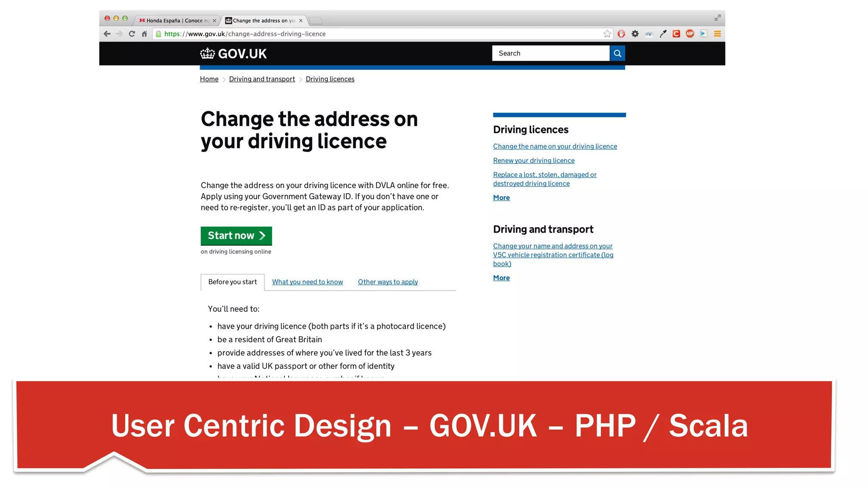The image size is (868, 488).
Task: Click the red C extension icon
Action: (x=676, y=34)
